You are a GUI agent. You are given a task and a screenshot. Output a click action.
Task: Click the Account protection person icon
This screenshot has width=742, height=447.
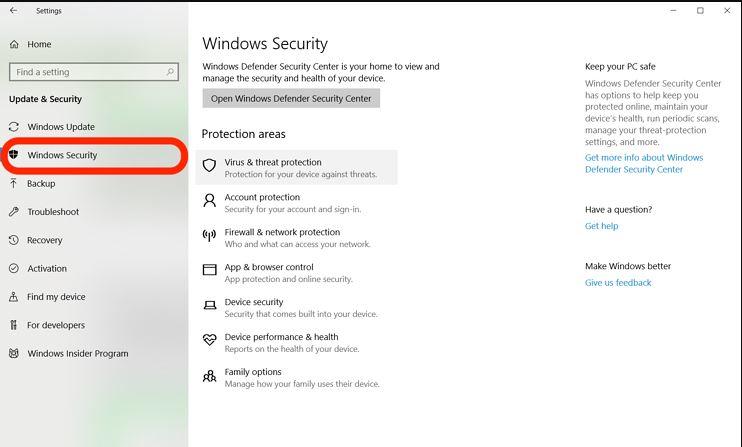click(x=209, y=200)
